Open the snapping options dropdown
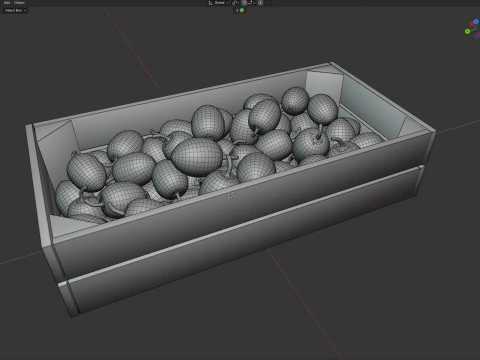 coord(251,3)
